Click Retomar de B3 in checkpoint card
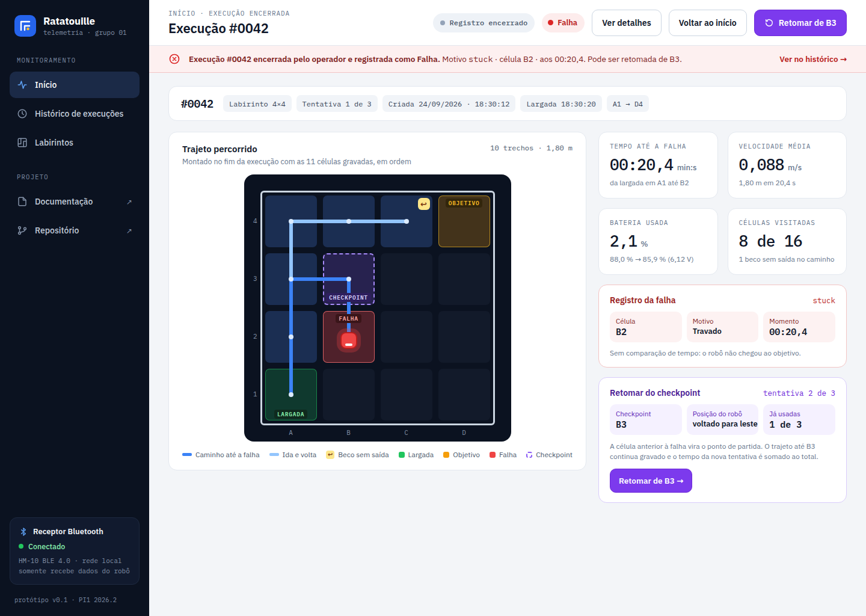This screenshot has width=866, height=616. coord(651,481)
